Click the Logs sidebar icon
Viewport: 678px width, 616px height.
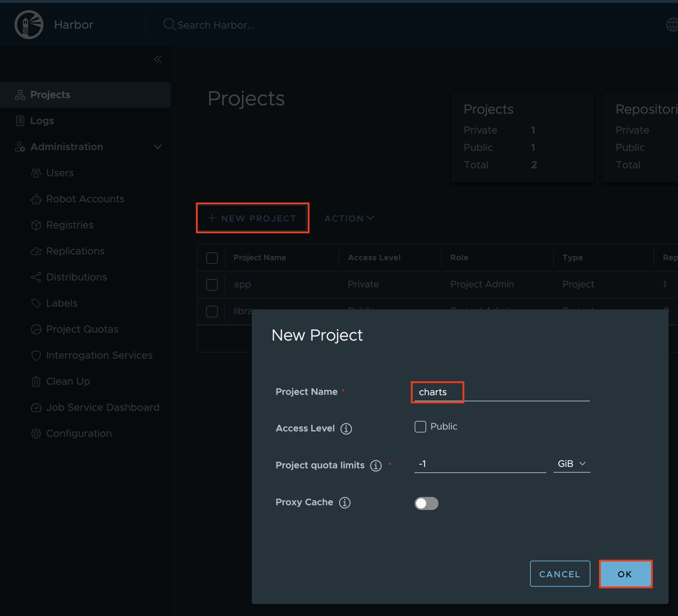[x=20, y=121]
